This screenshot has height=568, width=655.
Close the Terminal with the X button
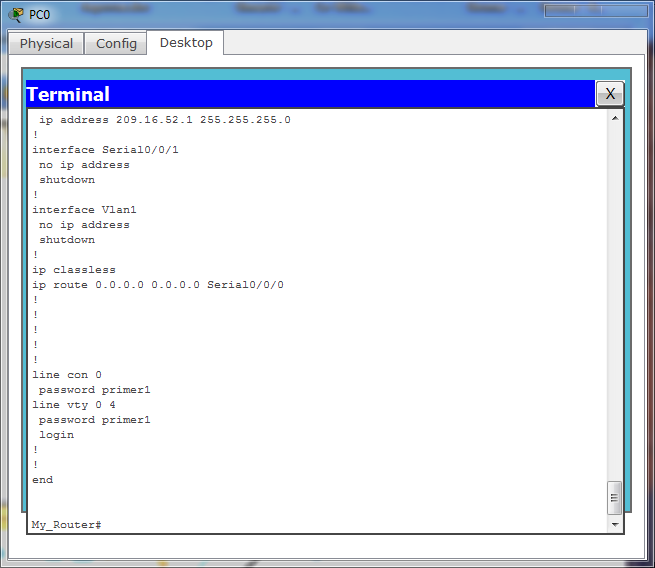click(610, 94)
